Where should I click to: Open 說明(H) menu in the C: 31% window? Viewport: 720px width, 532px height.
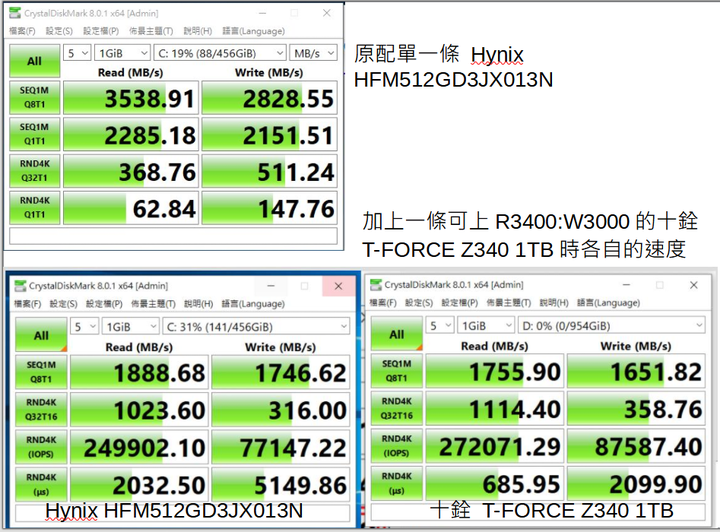(x=198, y=304)
